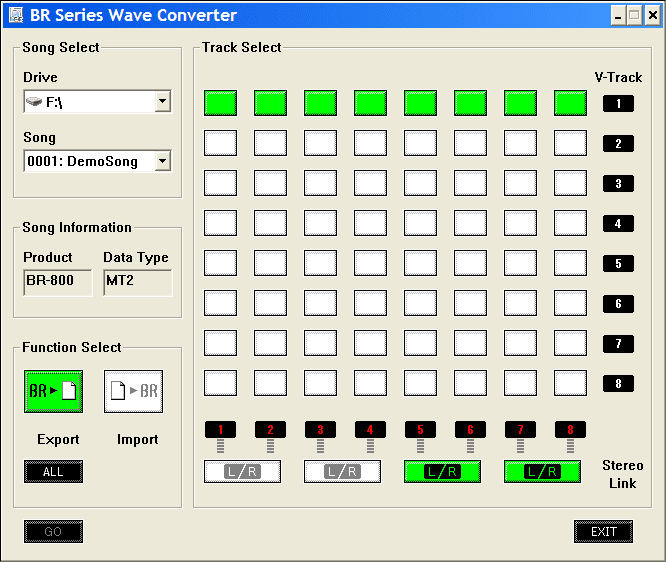Viewport: 666px width, 562px height.
Task: Click the Product field showing BR-800
Action: click(x=58, y=282)
